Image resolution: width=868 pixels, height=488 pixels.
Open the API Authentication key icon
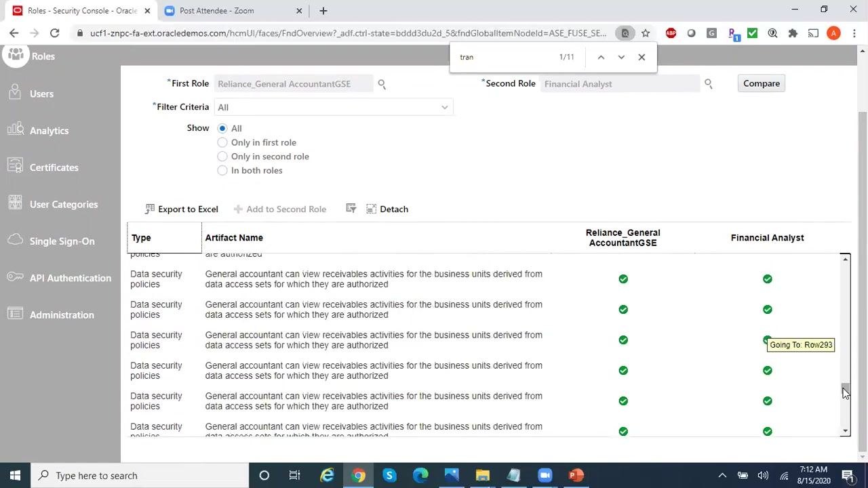(x=15, y=277)
